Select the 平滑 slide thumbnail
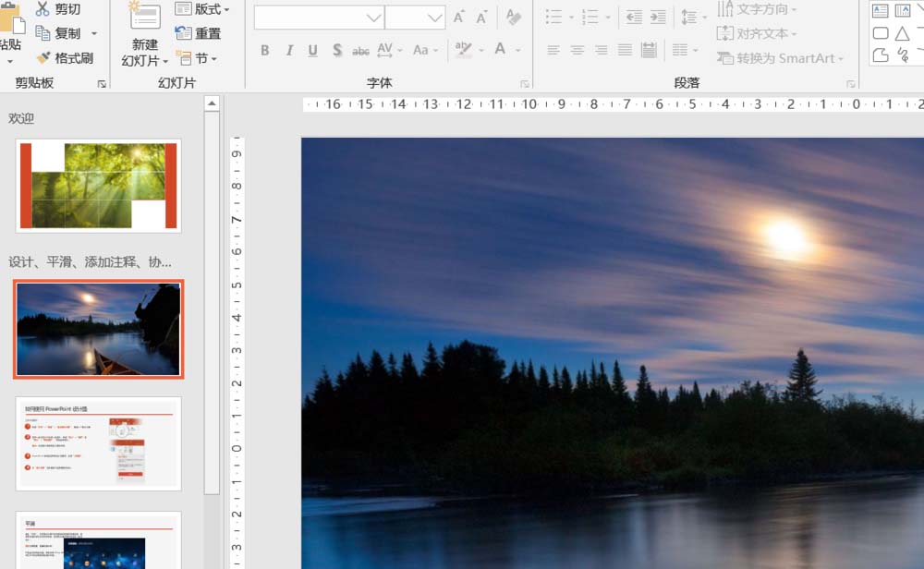 point(99,540)
